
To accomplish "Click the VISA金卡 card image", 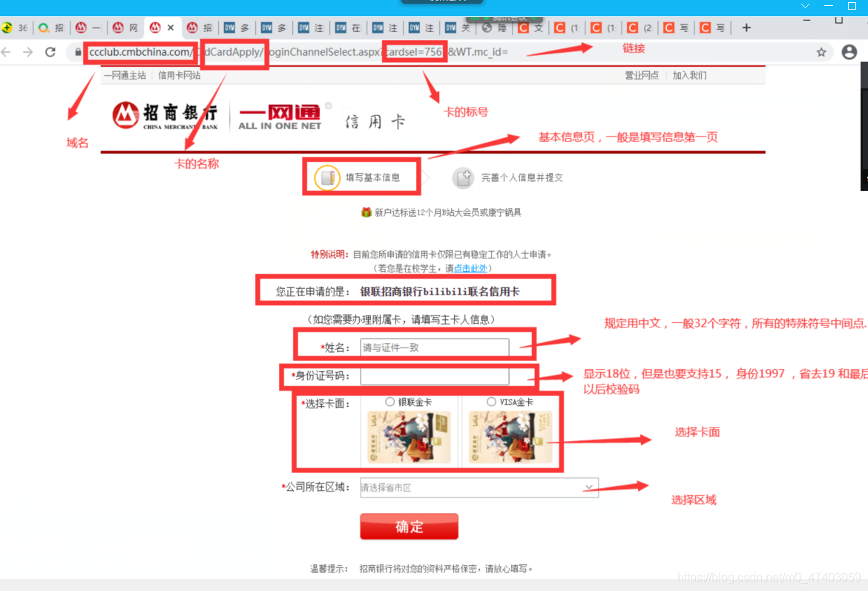I will point(510,437).
